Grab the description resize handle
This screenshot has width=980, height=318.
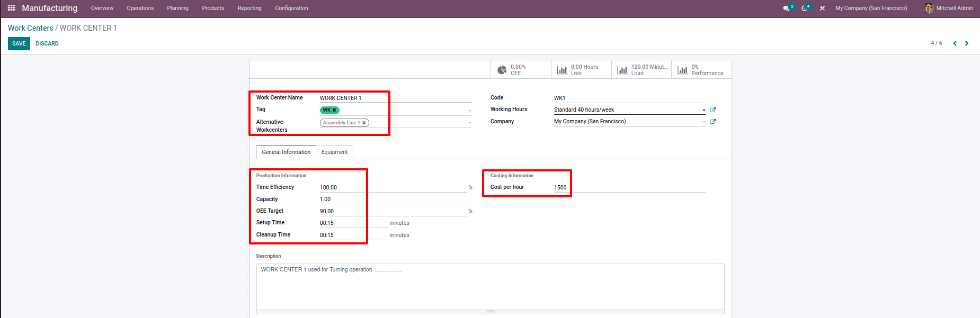click(x=490, y=312)
